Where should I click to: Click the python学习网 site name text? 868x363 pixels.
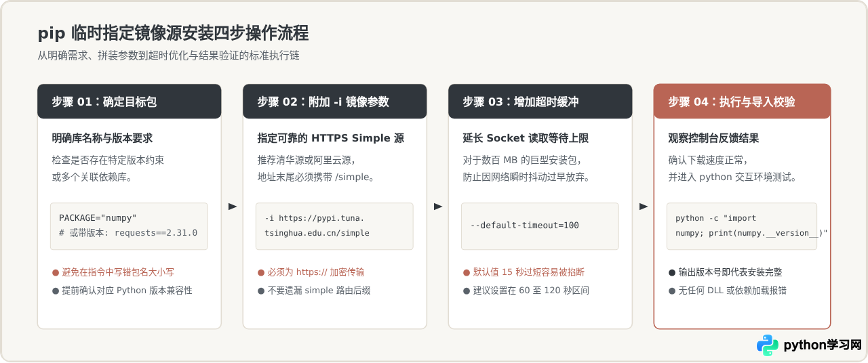[823, 345]
